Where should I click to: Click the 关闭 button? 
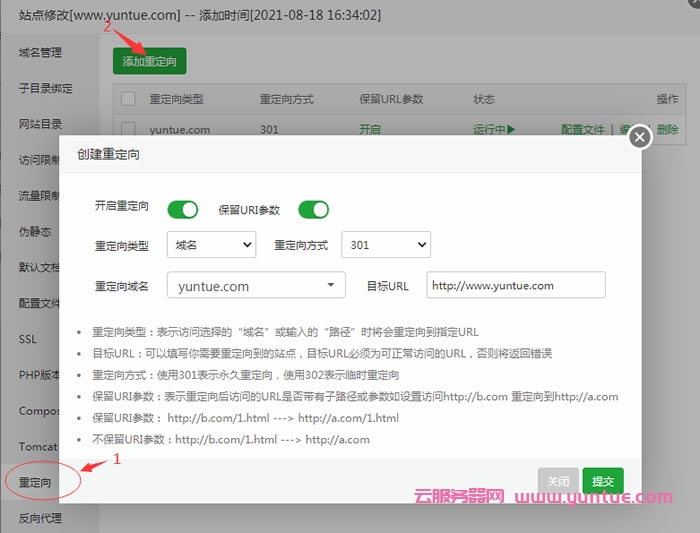pos(558,481)
